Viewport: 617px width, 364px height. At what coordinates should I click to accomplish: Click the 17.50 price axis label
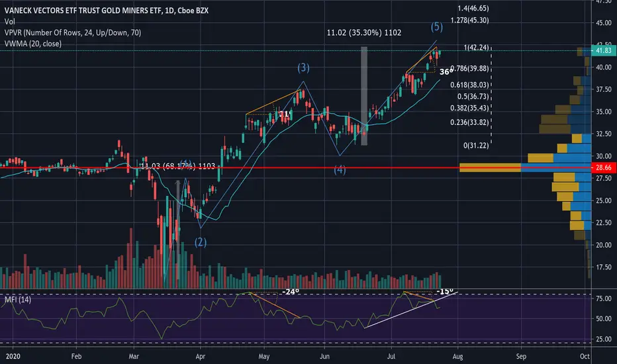point(604,267)
